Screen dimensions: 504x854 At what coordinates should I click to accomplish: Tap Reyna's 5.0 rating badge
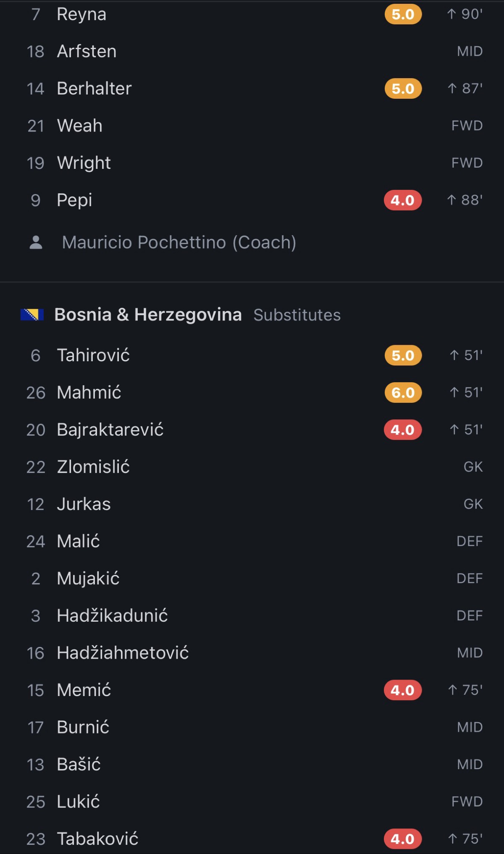pos(403,14)
